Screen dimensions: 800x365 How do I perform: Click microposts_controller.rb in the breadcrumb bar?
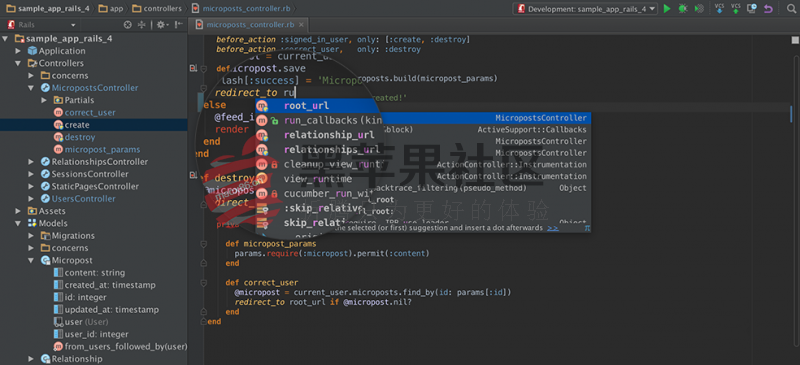click(x=242, y=9)
